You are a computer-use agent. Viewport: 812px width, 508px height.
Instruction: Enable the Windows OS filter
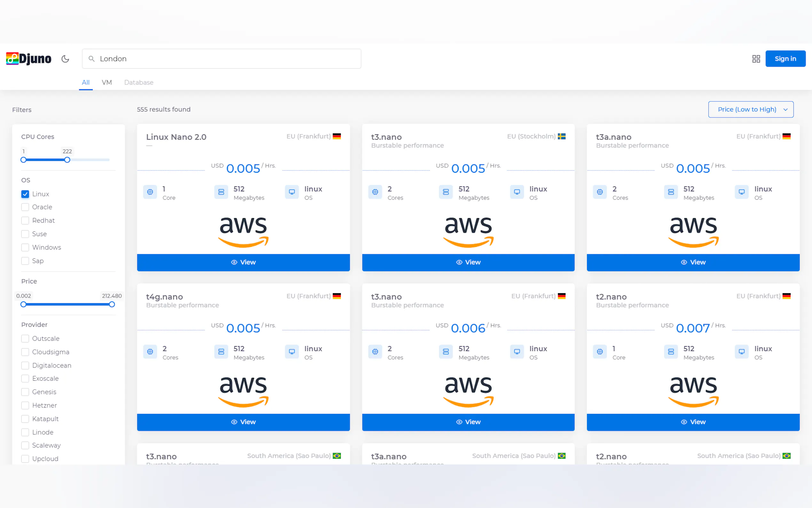pos(25,247)
